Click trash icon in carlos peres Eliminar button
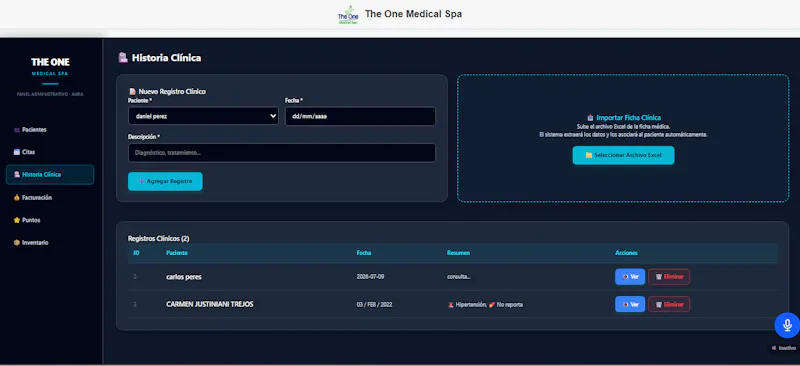 (659, 277)
